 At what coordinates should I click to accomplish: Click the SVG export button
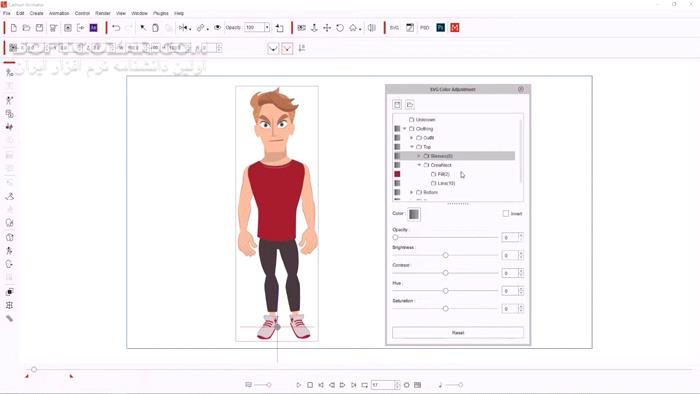[x=394, y=28]
